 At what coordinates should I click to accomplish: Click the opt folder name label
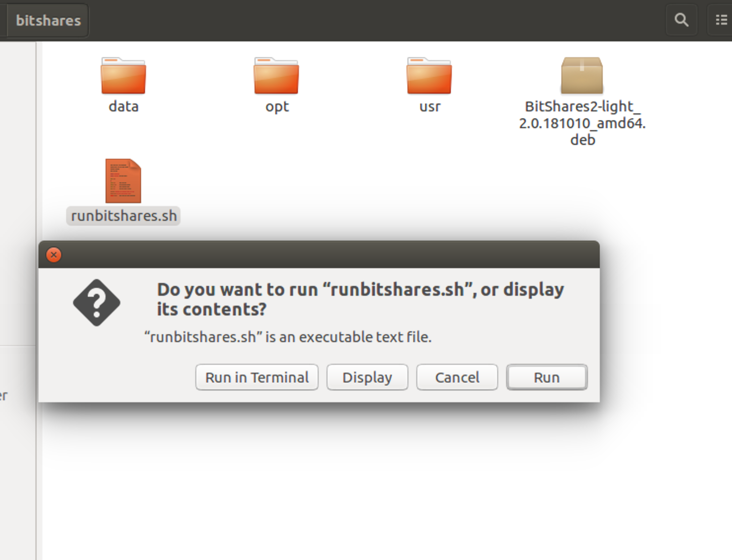tap(277, 107)
